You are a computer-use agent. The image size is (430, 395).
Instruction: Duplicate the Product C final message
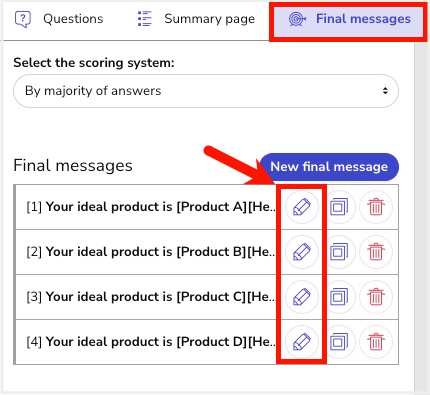[339, 297]
